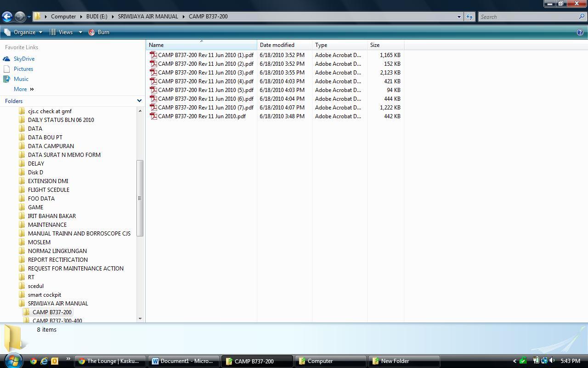The width and height of the screenshot is (588, 368).
Task: Refresh the folder with address bar refresh icon
Action: (x=469, y=17)
